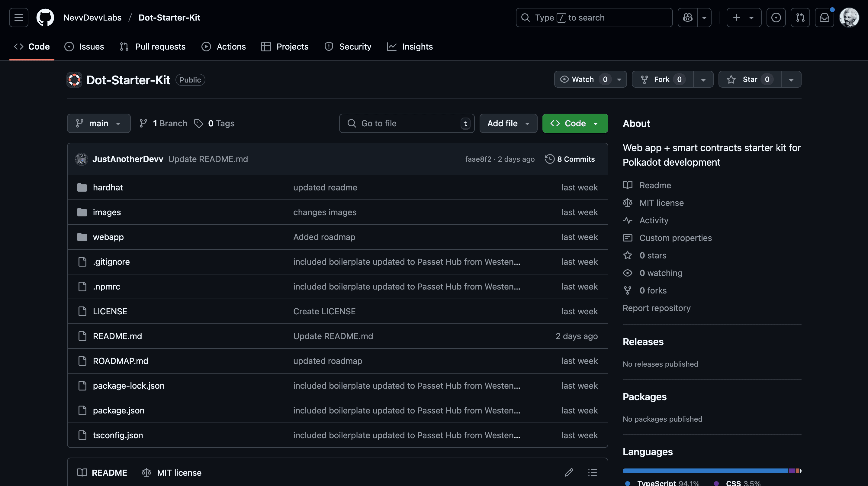Switch to the Projects tab
Image resolution: width=868 pixels, height=486 pixels.
pos(285,47)
